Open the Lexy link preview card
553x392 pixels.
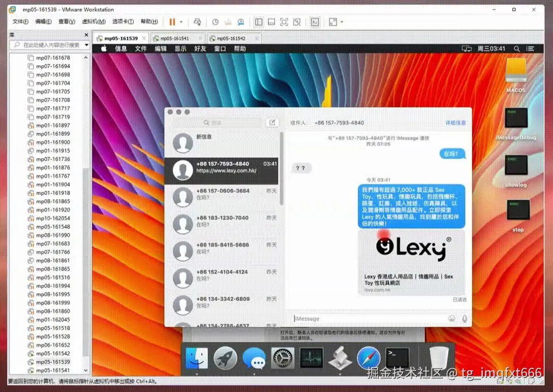click(412, 262)
